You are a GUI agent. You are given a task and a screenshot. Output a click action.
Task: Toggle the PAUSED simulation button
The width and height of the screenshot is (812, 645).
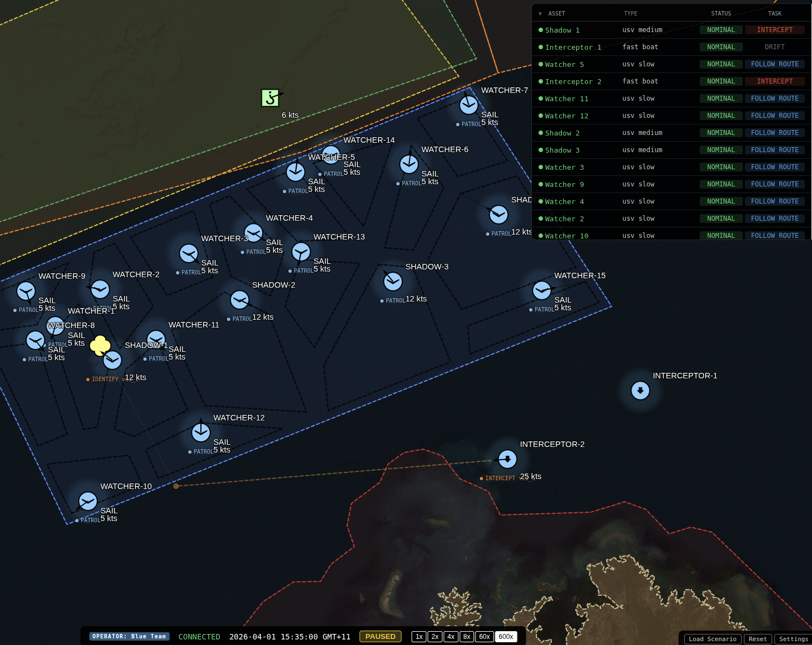pyautogui.click(x=380, y=637)
